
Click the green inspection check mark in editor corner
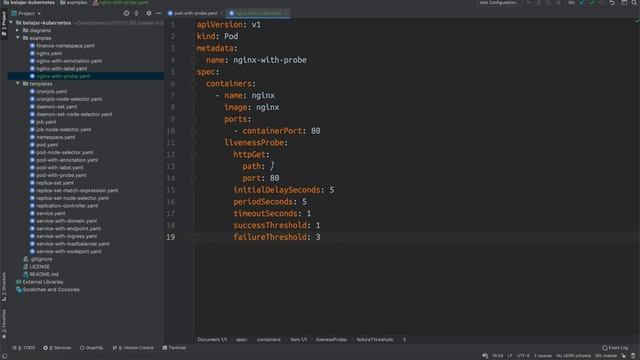pos(636,21)
